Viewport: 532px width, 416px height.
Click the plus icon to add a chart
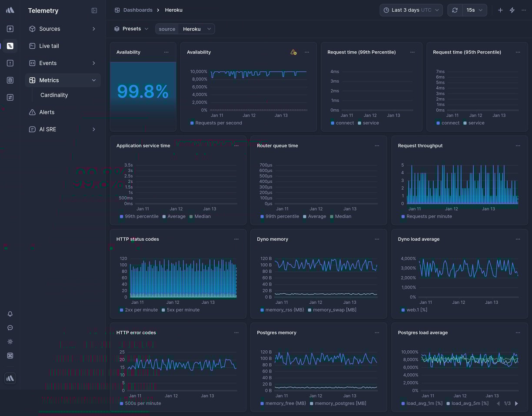coord(500,10)
